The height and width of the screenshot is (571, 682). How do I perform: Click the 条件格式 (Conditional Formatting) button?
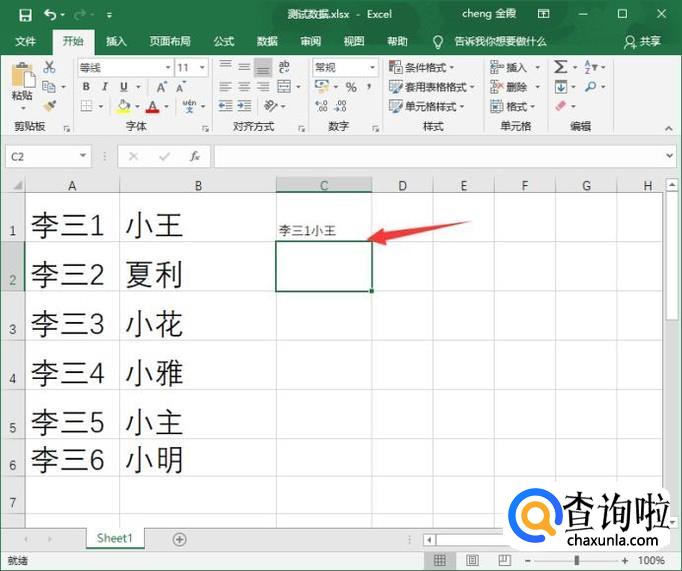tap(432, 67)
